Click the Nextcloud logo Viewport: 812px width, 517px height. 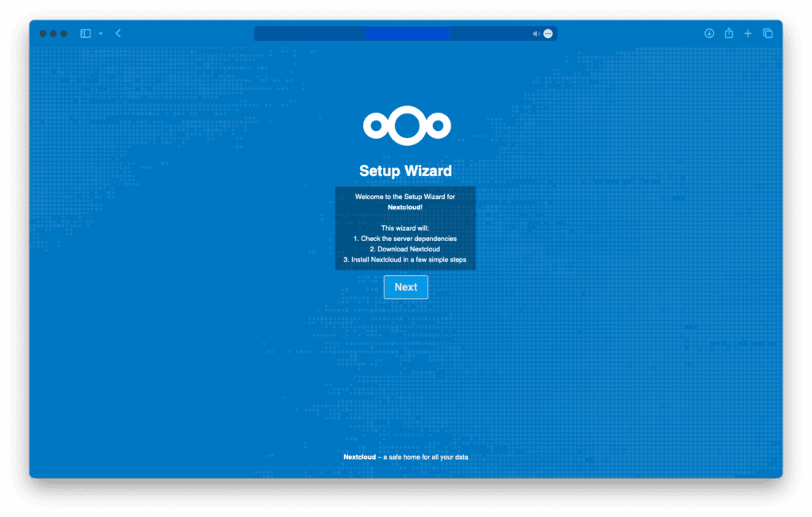click(406, 124)
